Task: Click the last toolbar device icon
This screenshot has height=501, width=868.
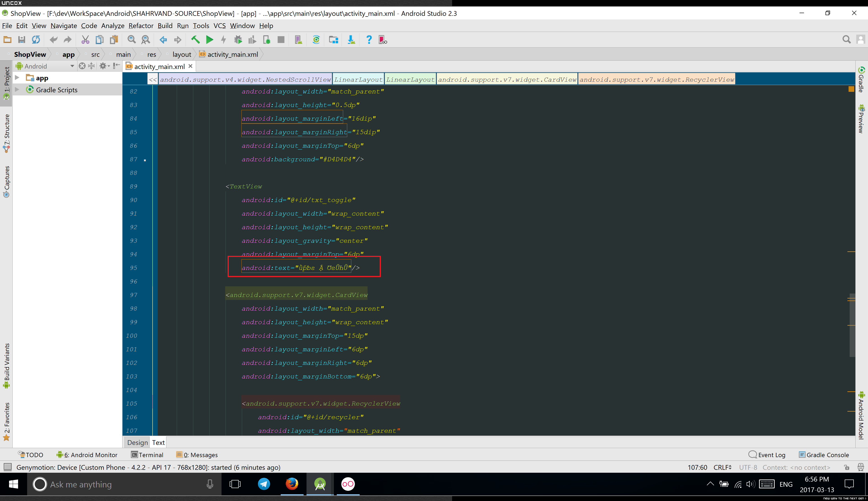Action: 383,40
